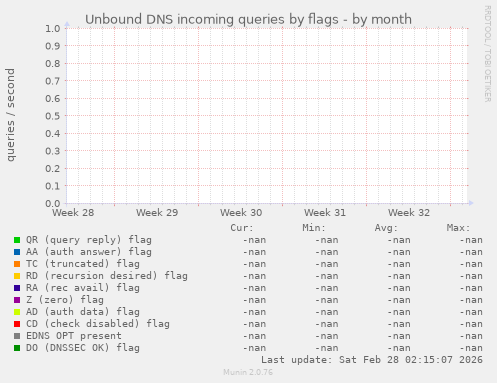The height and width of the screenshot is (383, 497).
Task: Click the 0.0 y-axis value
Action: coord(53,203)
